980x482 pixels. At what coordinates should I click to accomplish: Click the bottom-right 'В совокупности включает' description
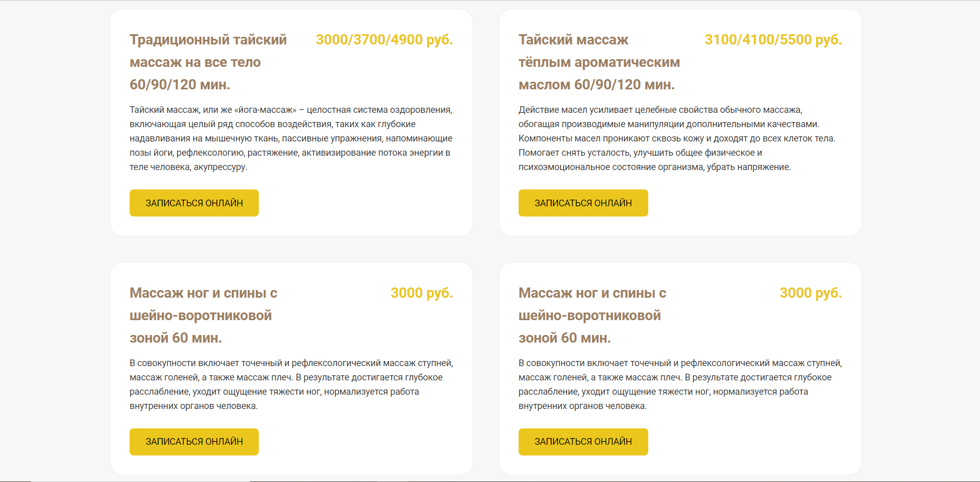click(x=680, y=384)
